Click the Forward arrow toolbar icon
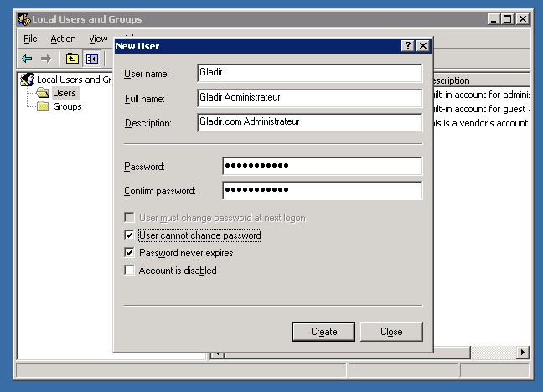This screenshot has height=392, width=543. pos(46,59)
